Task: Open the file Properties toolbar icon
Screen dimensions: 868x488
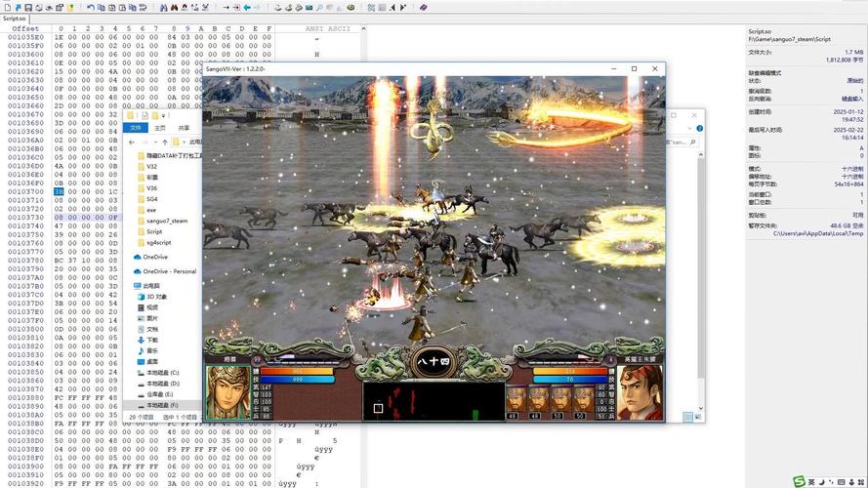Action: [x=60, y=8]
